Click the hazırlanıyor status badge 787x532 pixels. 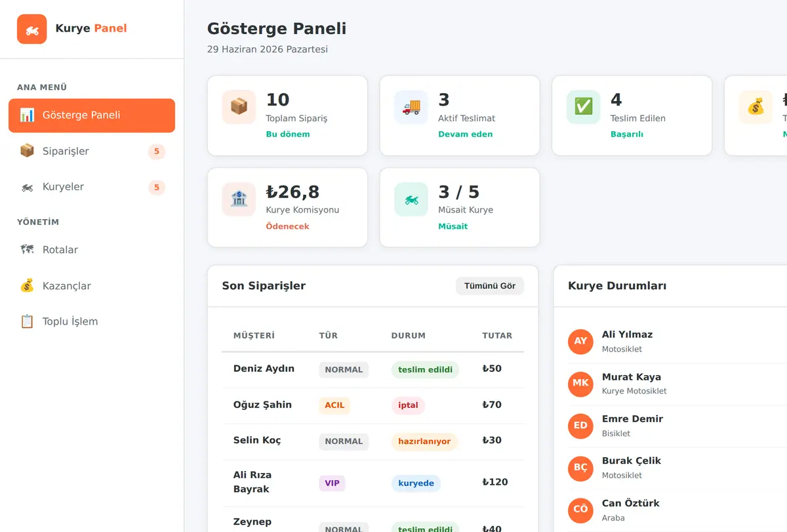tap(424, 441)
